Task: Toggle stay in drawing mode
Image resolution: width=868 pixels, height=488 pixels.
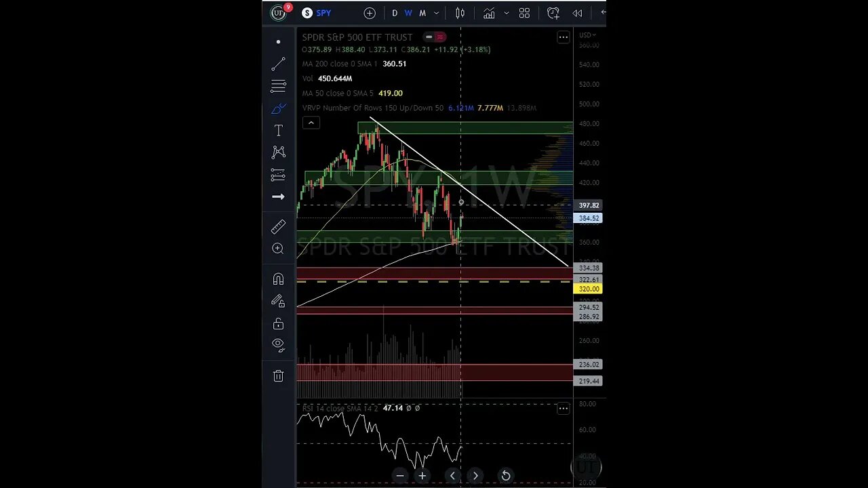Action: click(x=278, y=301)
